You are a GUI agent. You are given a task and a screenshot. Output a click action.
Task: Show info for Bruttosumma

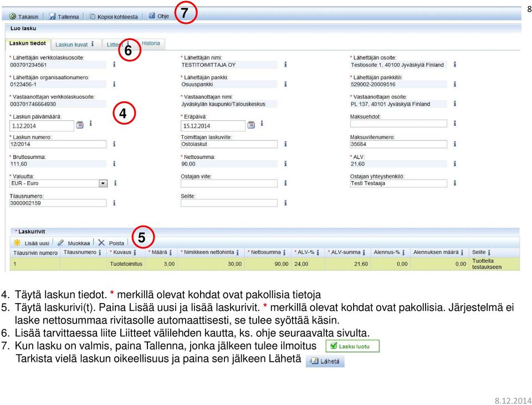point(114,163)
